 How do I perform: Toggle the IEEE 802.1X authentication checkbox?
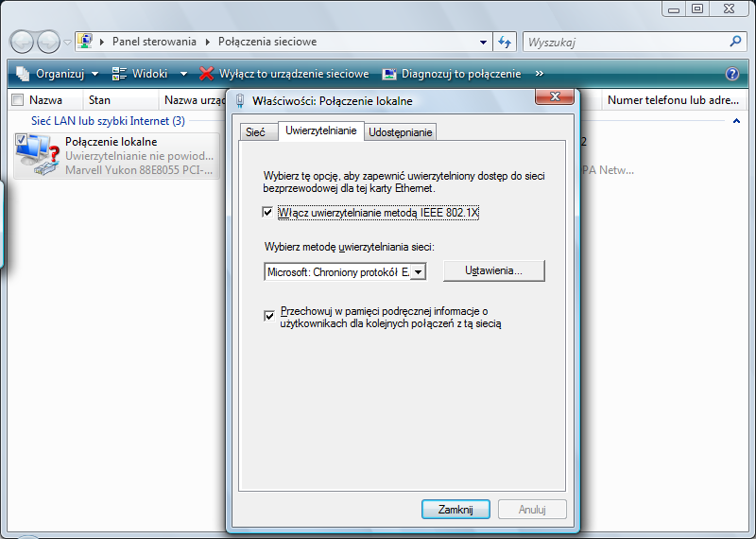pos(268,213)
